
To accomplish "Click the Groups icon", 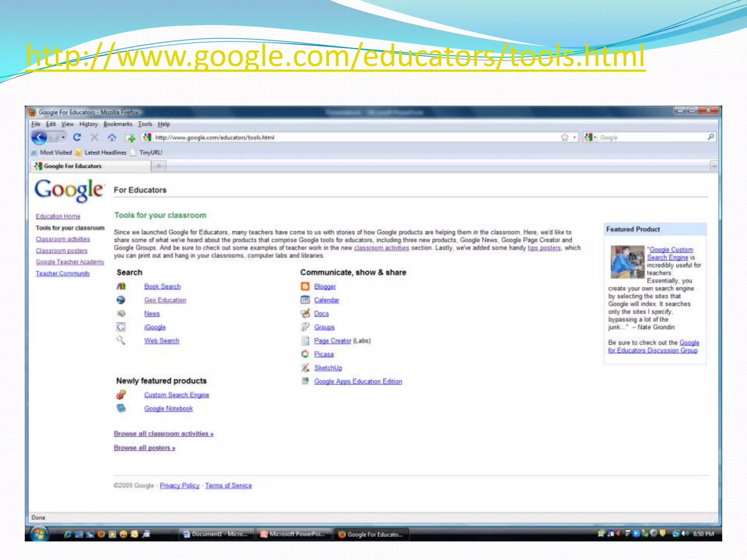I will (305, 327).
